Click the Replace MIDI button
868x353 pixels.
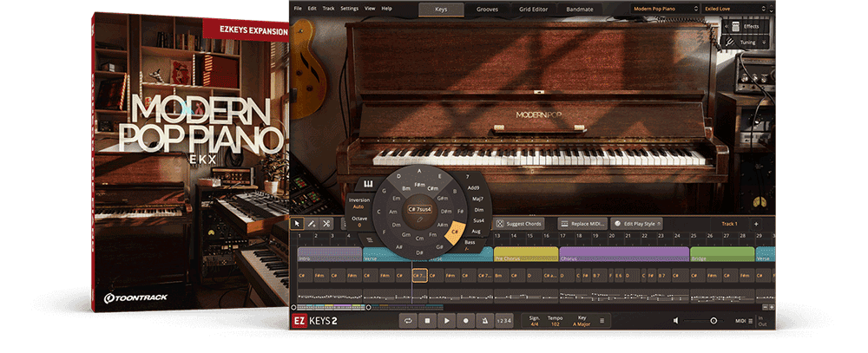click(x=582, y=224)
